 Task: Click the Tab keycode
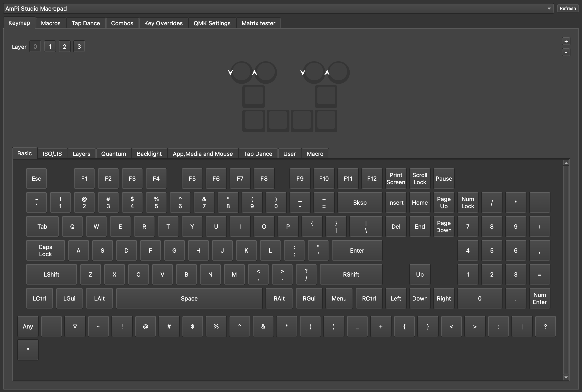pyautogui.click(x=42, y=226)
